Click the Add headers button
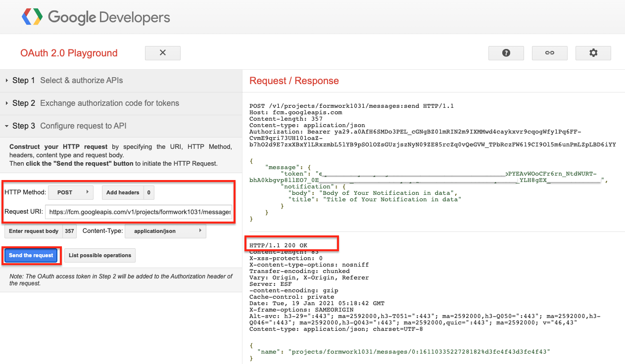Image resolution: width=625 pixels, height=364 pixels. tap(123, 192)
